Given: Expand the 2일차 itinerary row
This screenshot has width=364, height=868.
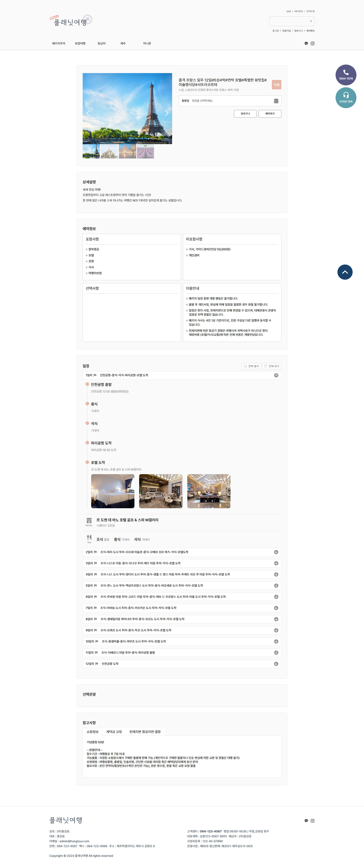Looking at the screenshot, I should pos(276,552).
